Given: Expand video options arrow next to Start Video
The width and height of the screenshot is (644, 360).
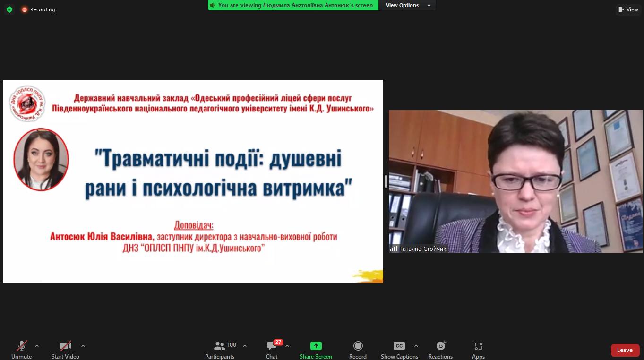Looking at the screenshot, I should 83,346.
